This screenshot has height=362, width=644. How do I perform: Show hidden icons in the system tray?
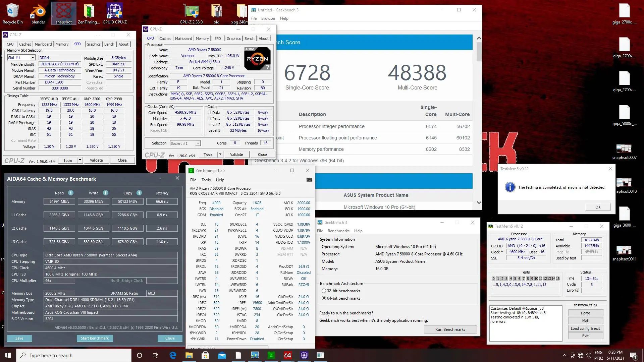(564, 355)
